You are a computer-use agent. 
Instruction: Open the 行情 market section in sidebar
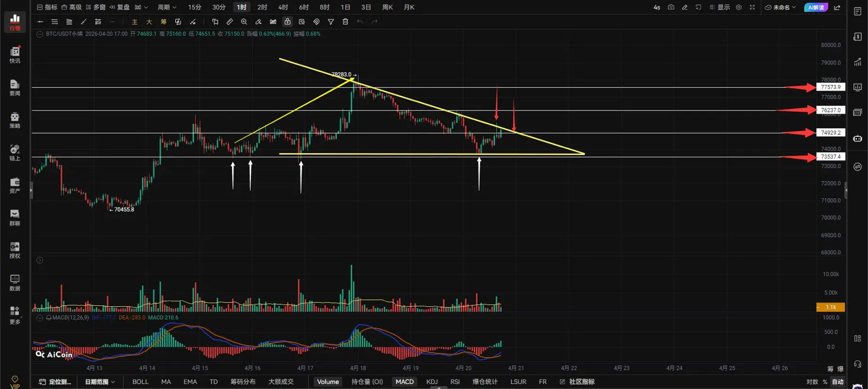click(x=15, y=22)
